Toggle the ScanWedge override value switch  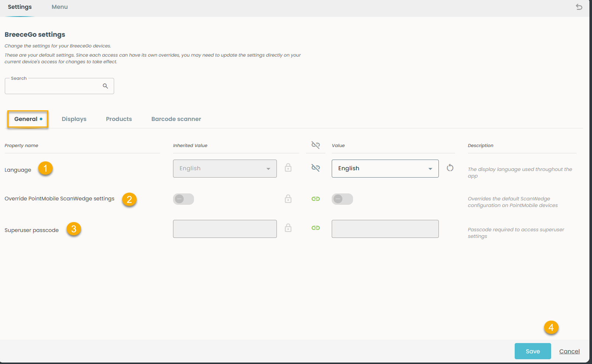click(342, 199)
